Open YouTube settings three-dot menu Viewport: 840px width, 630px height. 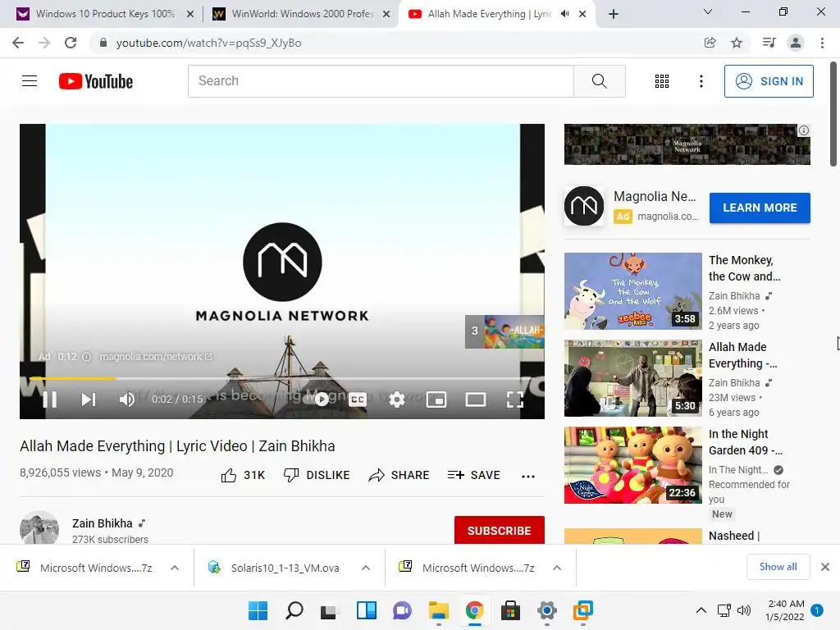701,81
